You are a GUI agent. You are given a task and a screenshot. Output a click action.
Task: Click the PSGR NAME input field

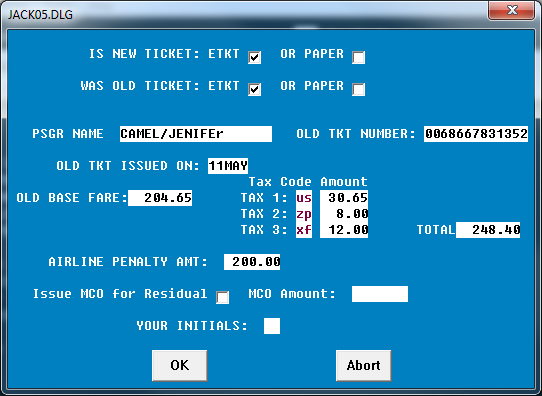point(196,134)
